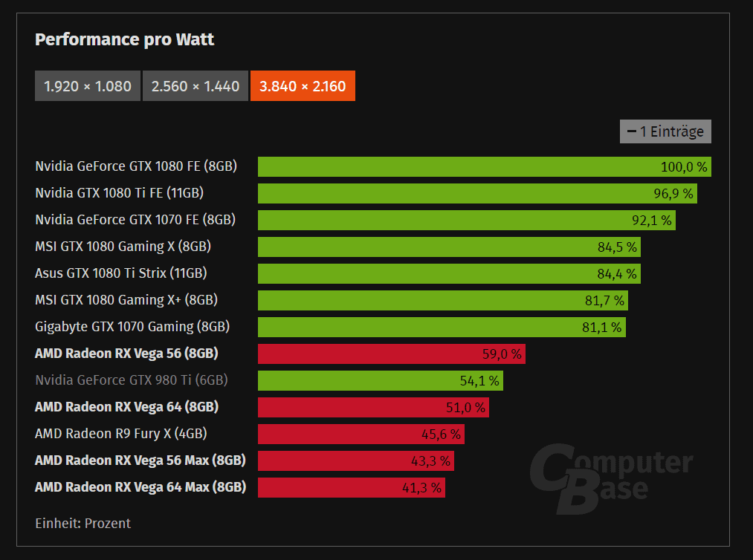Select the Asus GTX 1080 Ti Strix label
The width and height of the screenshot is (753, 560).
coord(120,273)
